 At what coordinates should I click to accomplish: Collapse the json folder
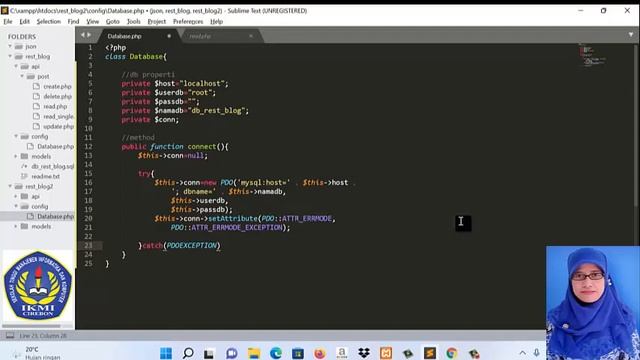coord(10,47)
